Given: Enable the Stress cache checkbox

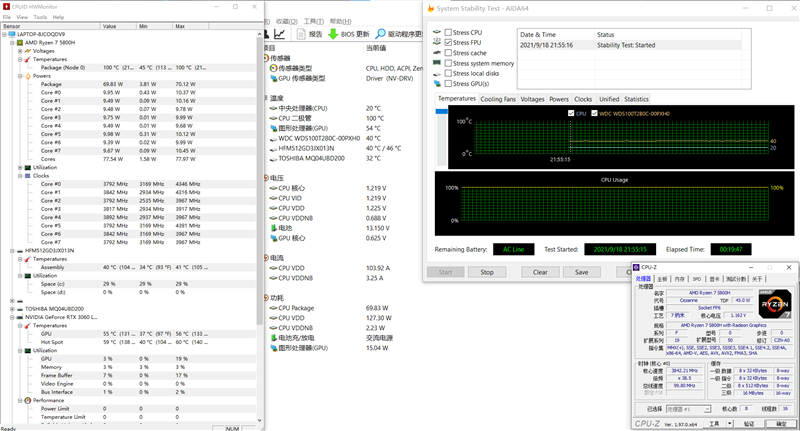Looking at the screenshot, I should tap(448, 53).
